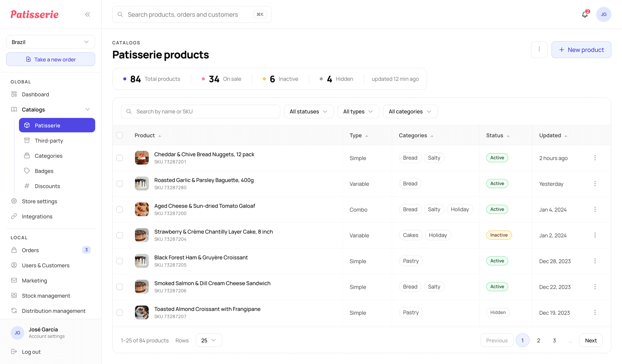
Task: Click New product button
Action: pyautogui.click(x=581, y=50)
